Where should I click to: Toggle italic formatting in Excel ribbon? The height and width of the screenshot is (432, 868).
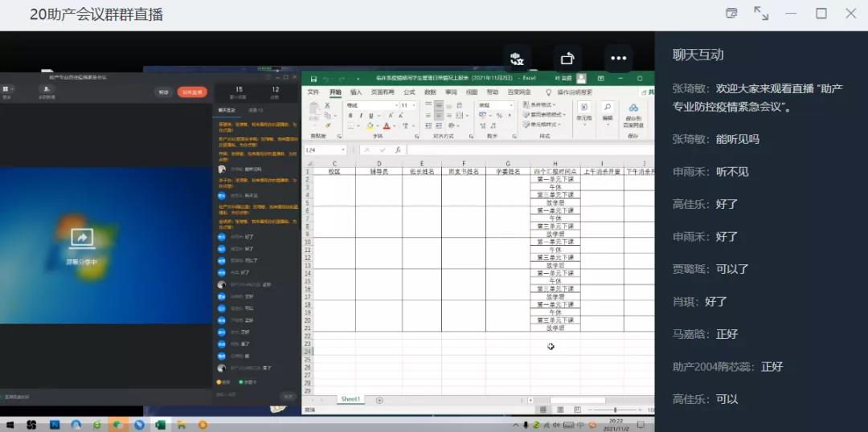pos(361,116)
